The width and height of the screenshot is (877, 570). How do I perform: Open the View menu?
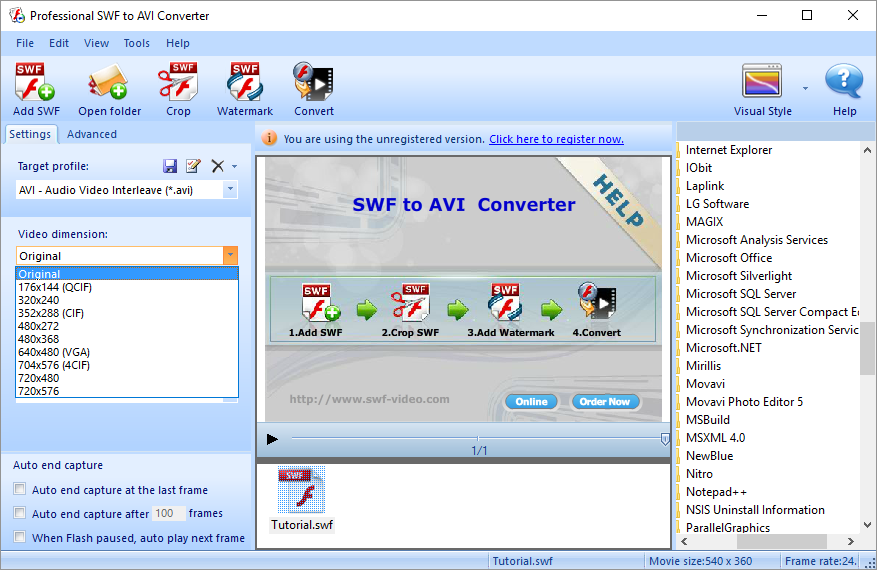pos(96,43)
